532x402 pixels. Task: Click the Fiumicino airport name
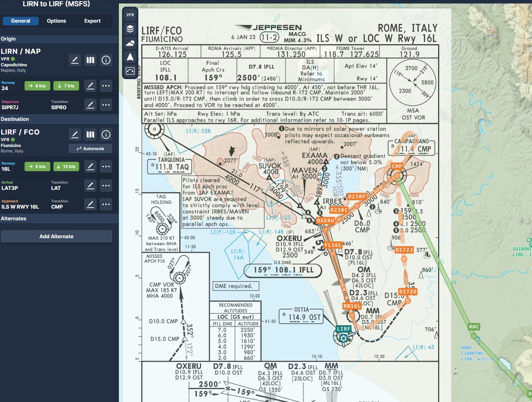[11, 145]
